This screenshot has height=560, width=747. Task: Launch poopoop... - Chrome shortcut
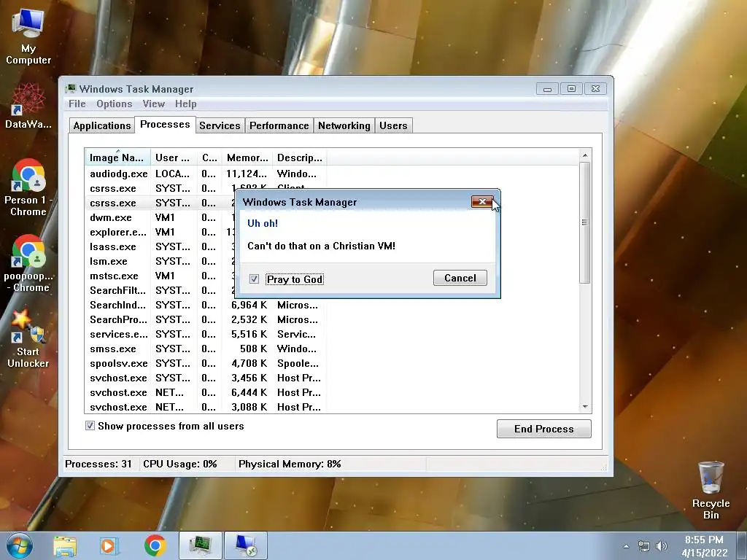tap(28, 263)
